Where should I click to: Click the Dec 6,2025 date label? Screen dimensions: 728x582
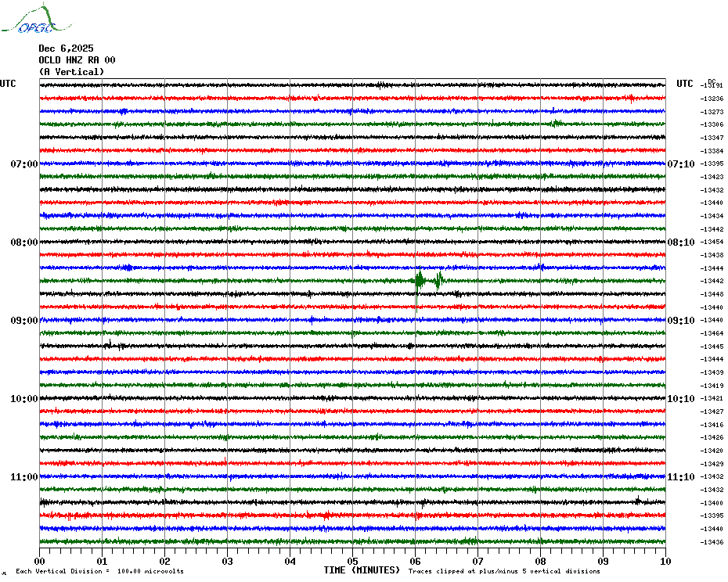(66, 48)
